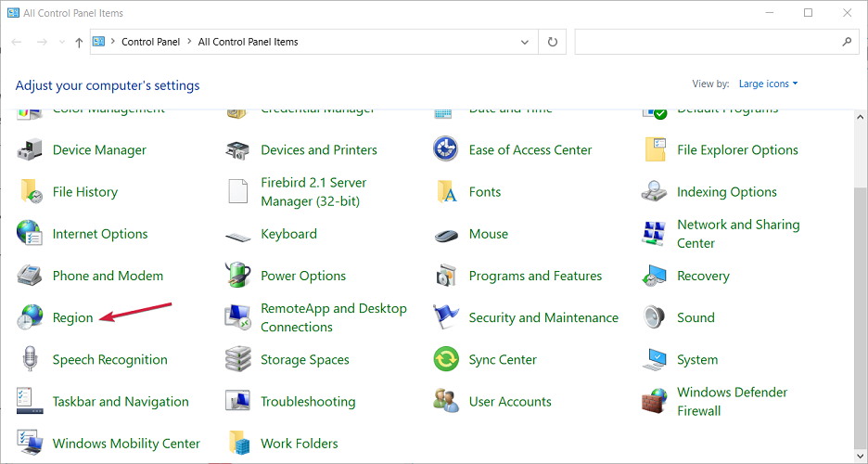
Task: Open the Programs and Features link
Action: [x=535, y=276]
